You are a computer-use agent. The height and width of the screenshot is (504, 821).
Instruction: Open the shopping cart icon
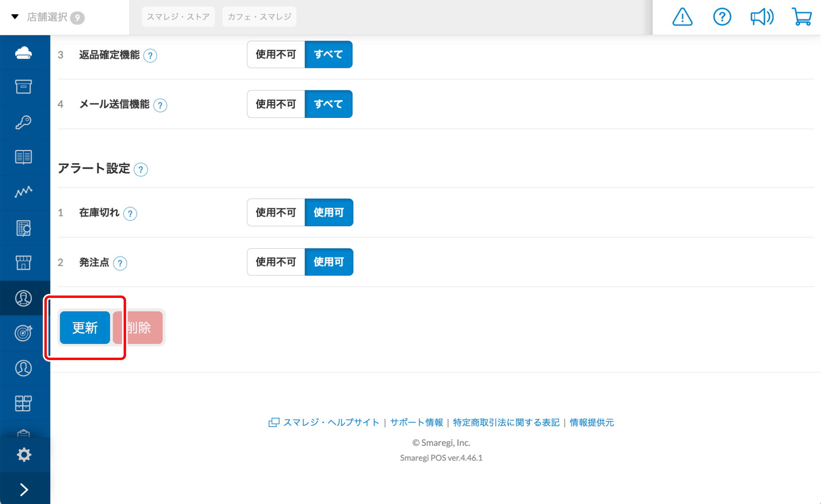[x=801, y=17]
